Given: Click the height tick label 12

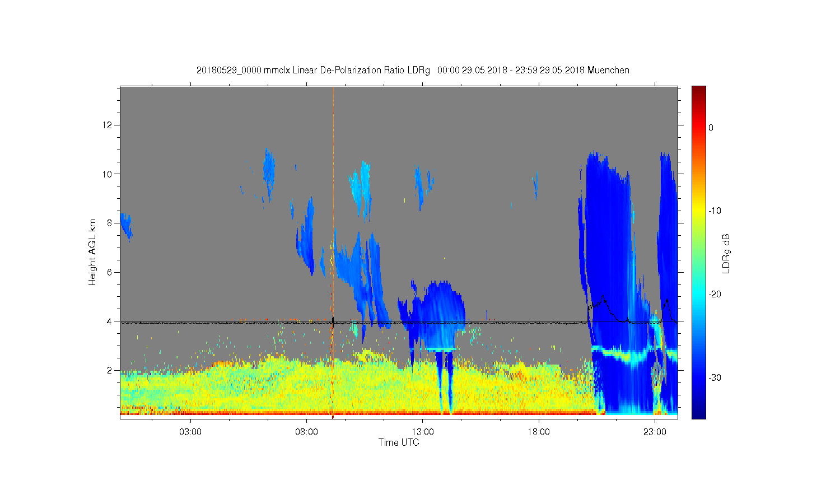Looking at the screenshot, I should click(109, 124).
